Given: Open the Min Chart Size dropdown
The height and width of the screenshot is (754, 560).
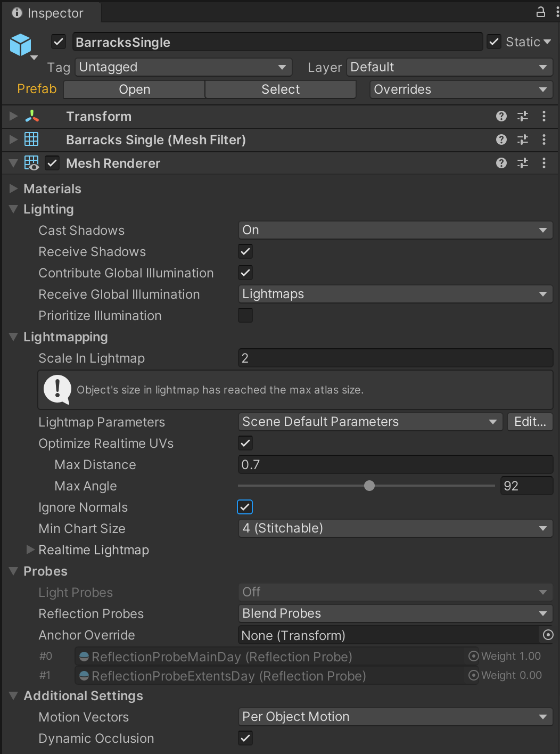Looking at the screenshot, I should [x=395, y=528].
